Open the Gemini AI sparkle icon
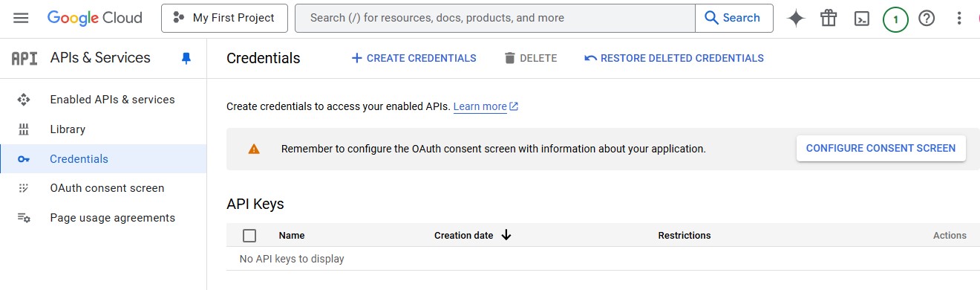 (796, 19)
